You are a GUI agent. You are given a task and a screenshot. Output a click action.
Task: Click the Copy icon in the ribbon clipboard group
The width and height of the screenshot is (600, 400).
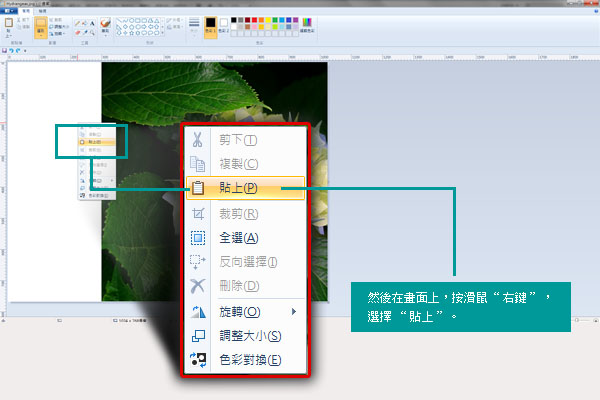pyautogui.click(x=18, y=27)
